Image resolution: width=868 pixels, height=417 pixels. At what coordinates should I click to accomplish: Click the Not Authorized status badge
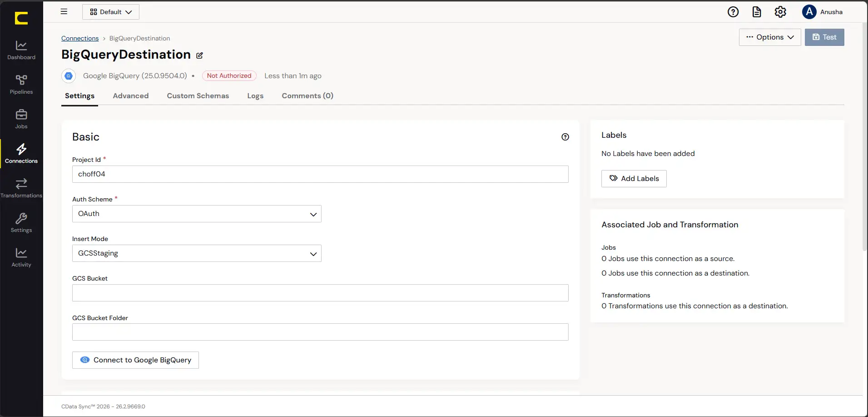(x=229, y=76)
